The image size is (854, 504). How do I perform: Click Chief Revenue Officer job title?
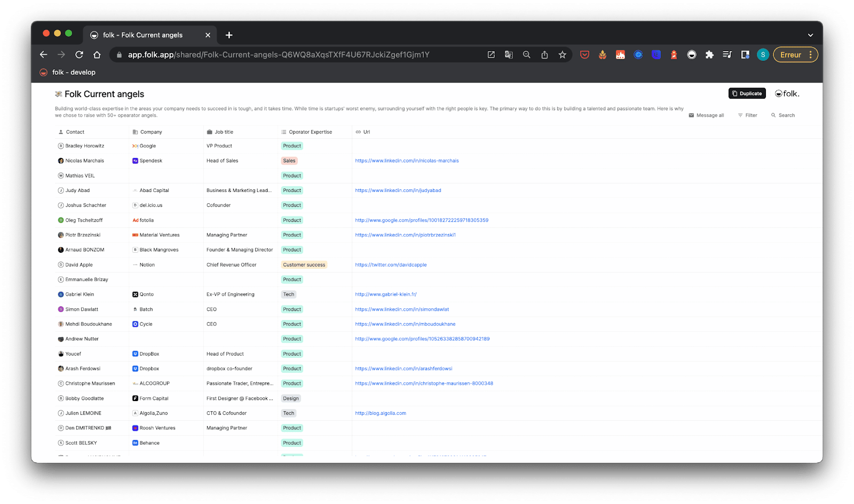[x=232, y=265]
